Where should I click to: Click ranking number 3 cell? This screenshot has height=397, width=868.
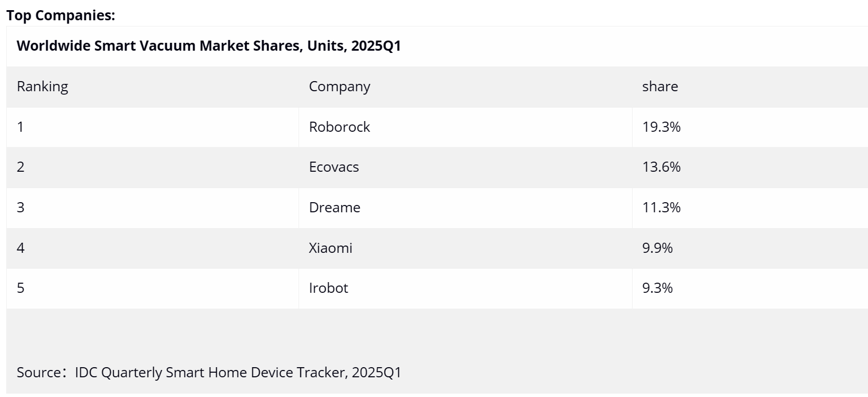21,208
